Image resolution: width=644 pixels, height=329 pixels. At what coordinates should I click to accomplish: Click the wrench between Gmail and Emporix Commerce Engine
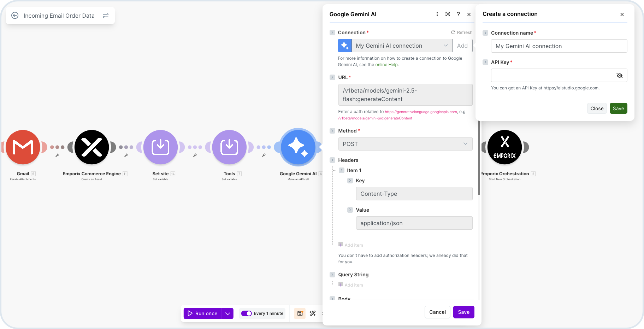[x=57, y=155]
